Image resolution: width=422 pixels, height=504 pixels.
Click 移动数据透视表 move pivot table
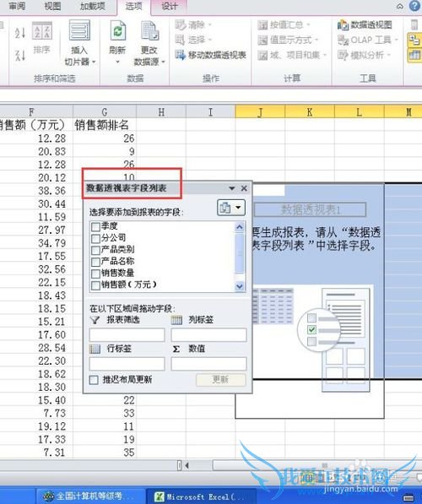click(x=211, y=55)
